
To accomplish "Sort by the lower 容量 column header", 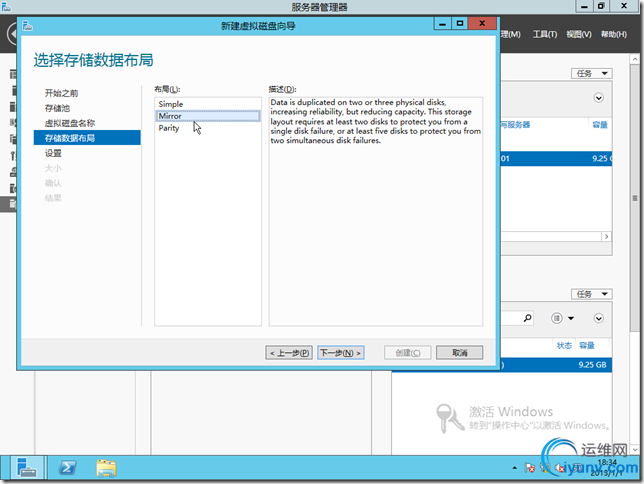I will point(587,345).
